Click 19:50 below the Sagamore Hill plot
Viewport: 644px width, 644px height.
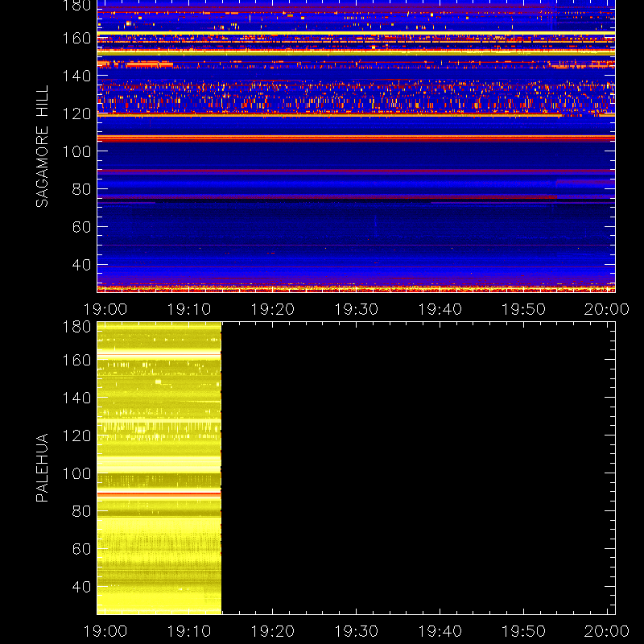524,309
